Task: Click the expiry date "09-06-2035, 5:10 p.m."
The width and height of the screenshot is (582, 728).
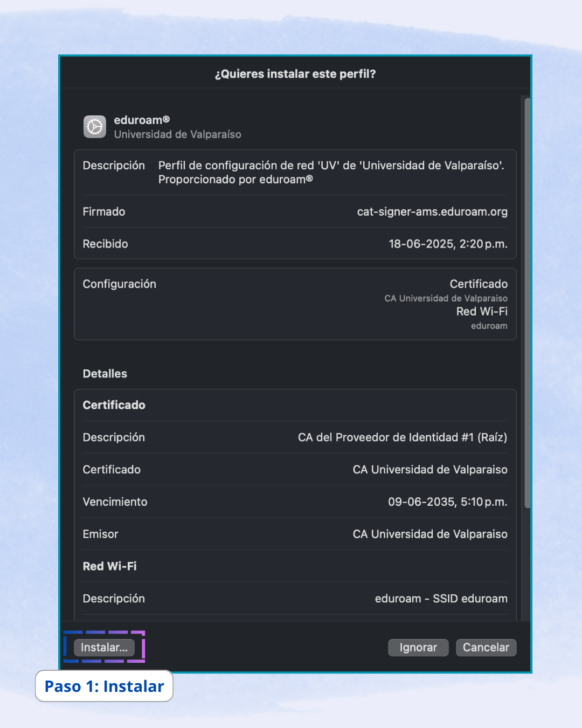Action: [448, 502]
